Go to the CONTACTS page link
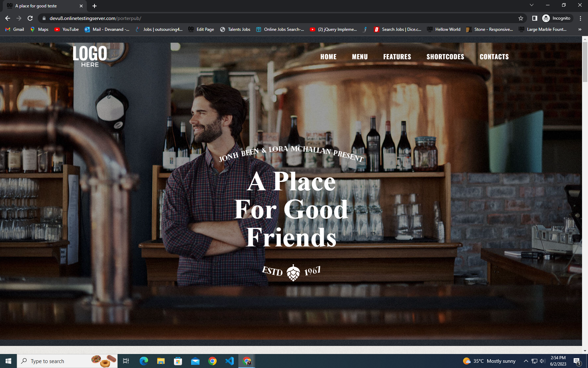Screen dimensions: 588x368 coord(494,57)
